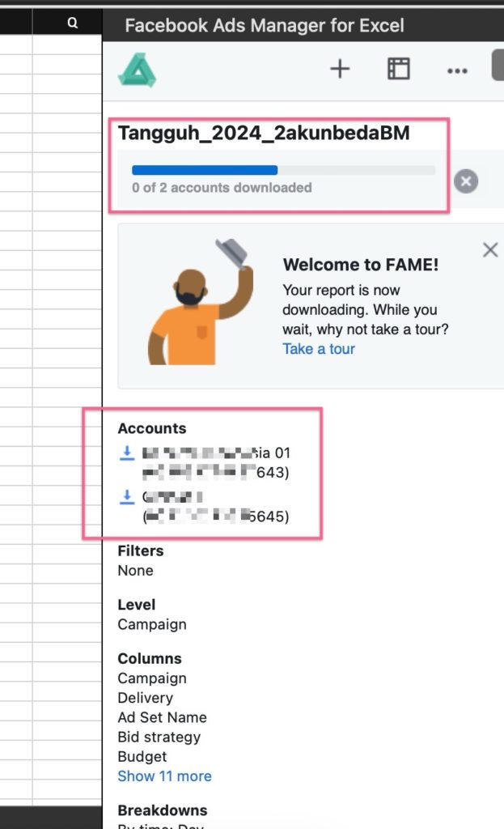Click download icon for account ending 5645
504x829 pixels.
pos(127,497)
